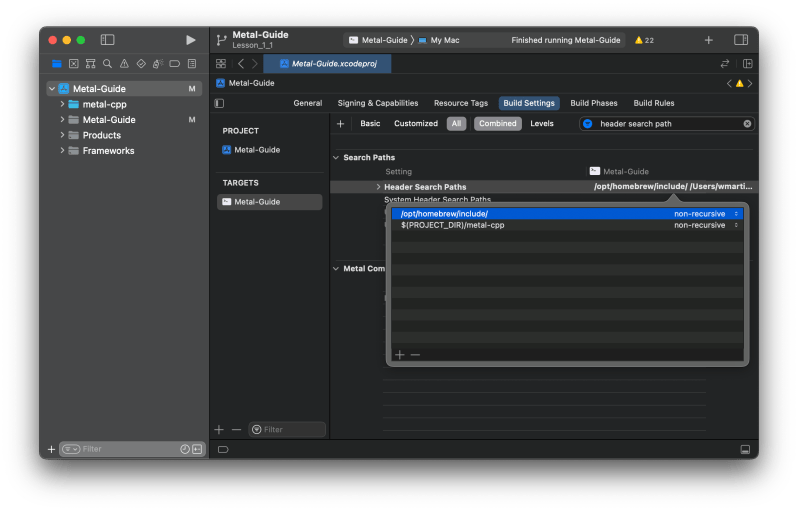Switch to Combined view
798x511 pixels.
pos(498,124)
